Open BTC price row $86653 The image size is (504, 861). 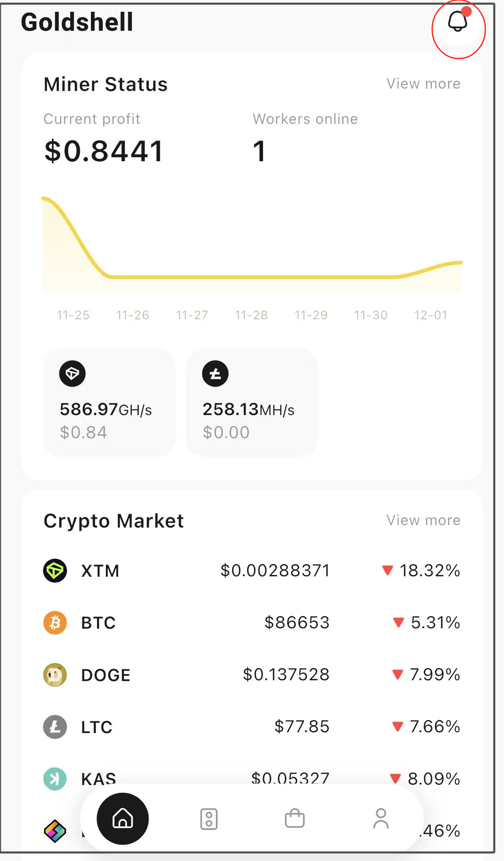252,623
